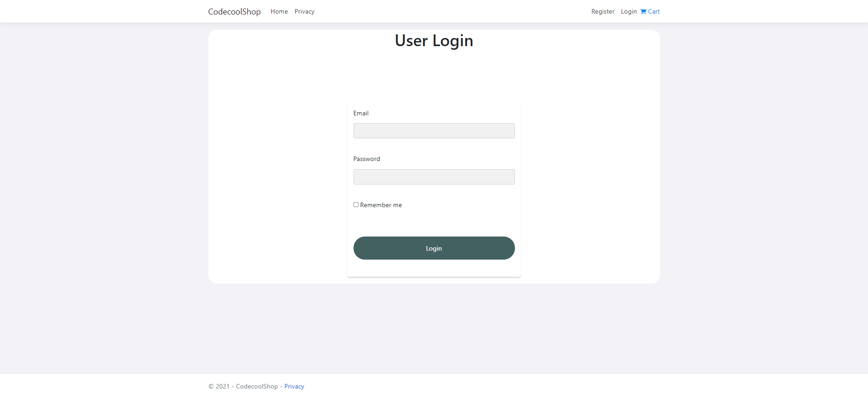
Task: Click the Remember me label text
Action: click(381, 205)
